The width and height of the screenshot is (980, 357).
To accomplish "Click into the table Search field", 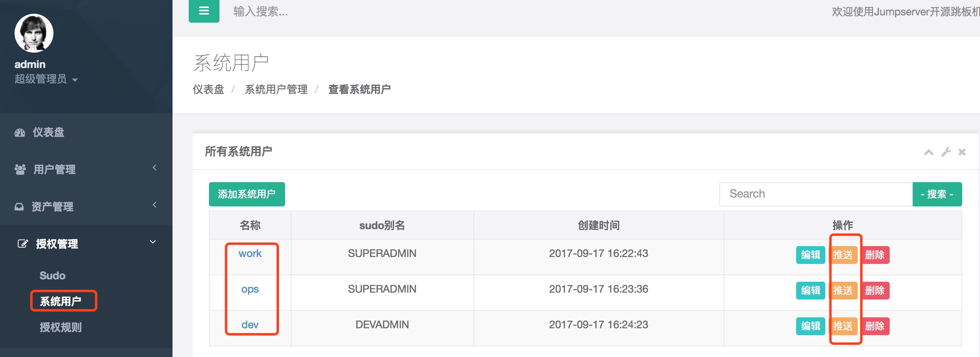I will (x=815, y=194).
